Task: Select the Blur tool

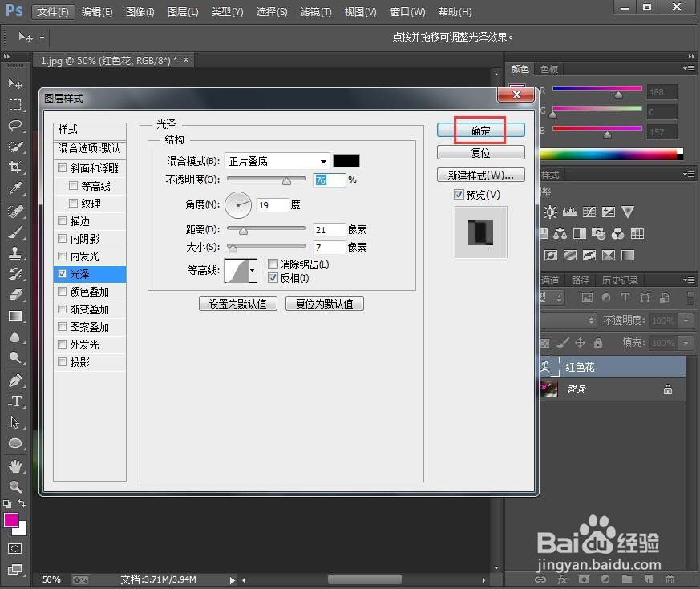Action: tap(15, 337)
